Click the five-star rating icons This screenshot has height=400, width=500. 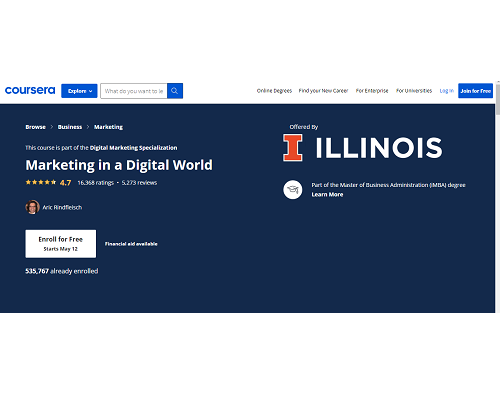41,182
